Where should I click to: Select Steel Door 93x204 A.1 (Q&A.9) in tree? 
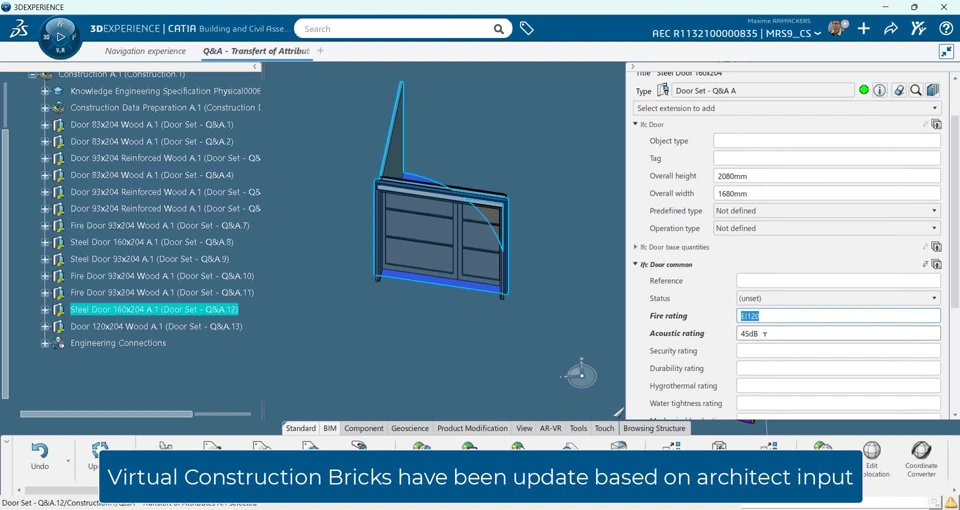tap(149, 259)
